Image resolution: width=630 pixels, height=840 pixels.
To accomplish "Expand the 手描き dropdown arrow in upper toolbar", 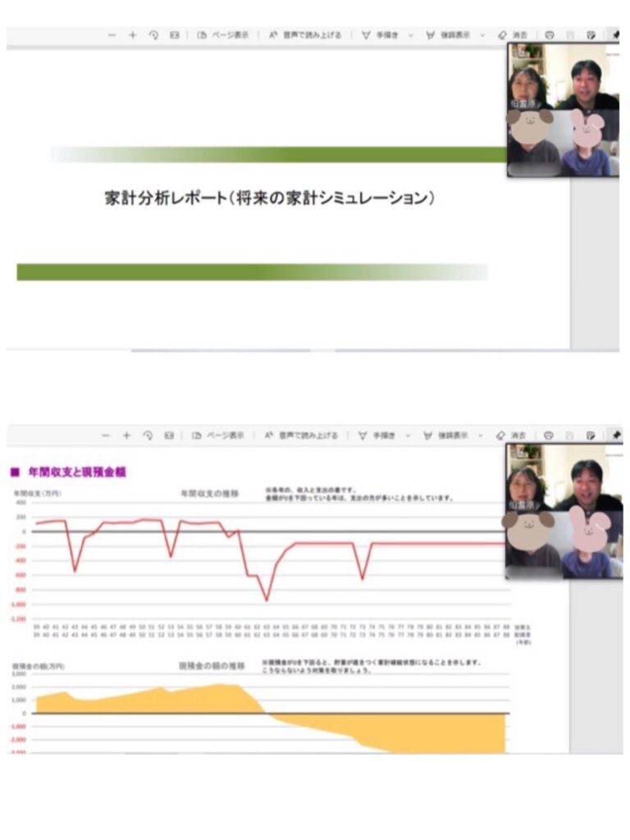I will click(411, 35).
